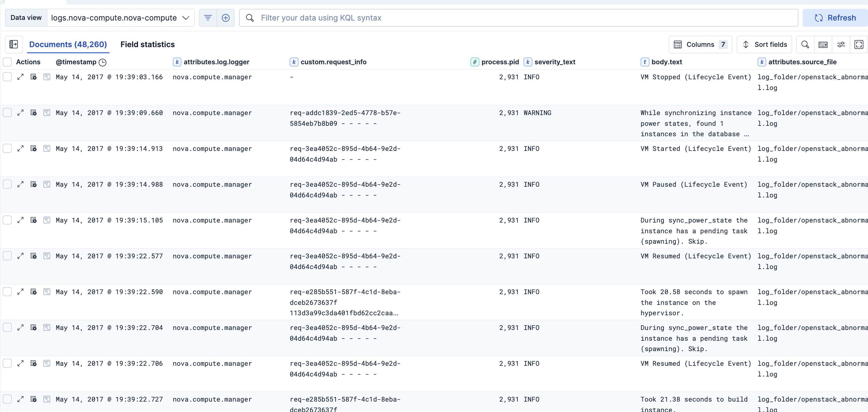Select the VM Stopped row checkbox

(x=7, y=77)
